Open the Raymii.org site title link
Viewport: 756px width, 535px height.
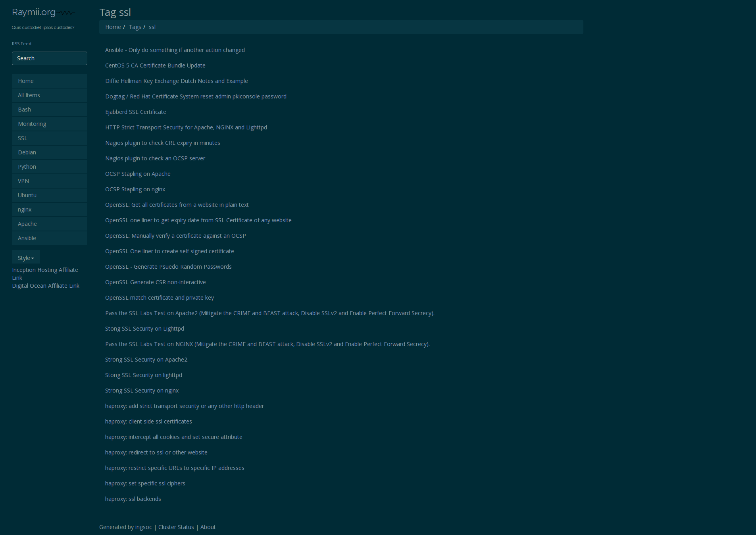(x=34, y=12)
